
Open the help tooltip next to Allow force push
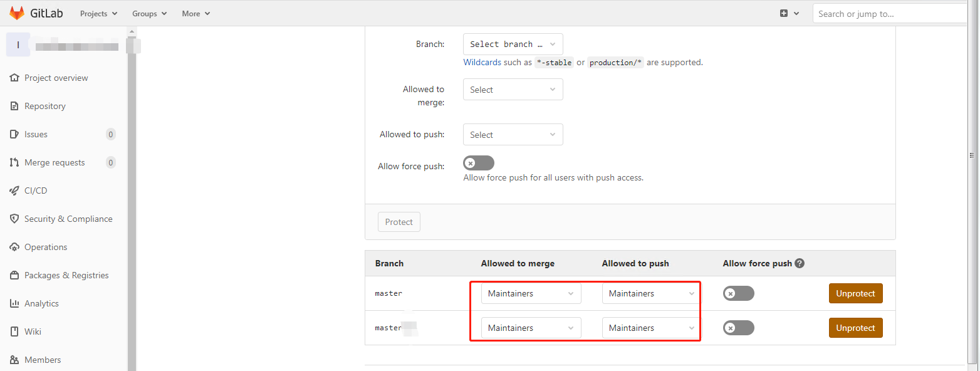[x=800, y=263]
